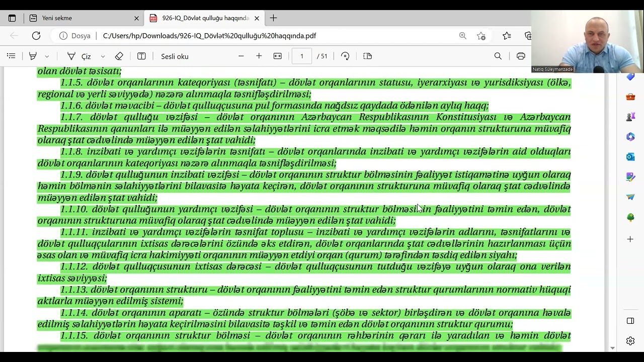Image resolution: width=644 pixels, height=362 pixels.
Task: Click the scrollbar down arrow
Action: [x=612, y=348]
